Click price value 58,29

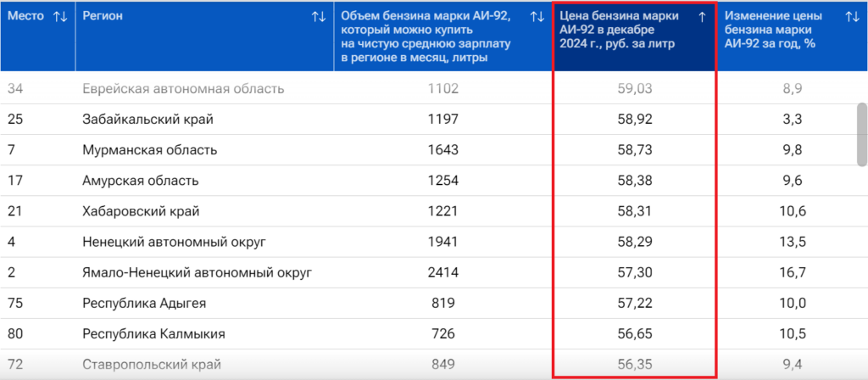click(636, 242)
